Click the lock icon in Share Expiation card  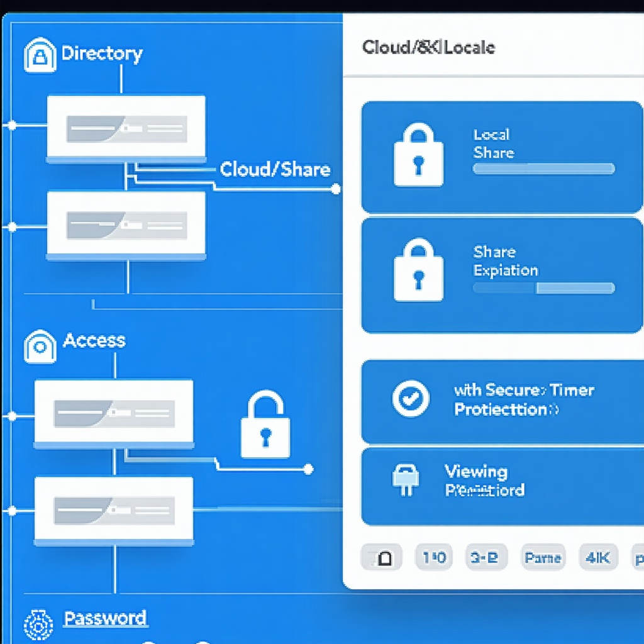418,269
